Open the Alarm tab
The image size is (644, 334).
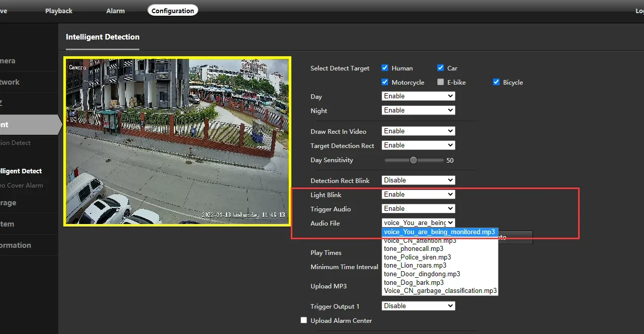tap(116, 11)
